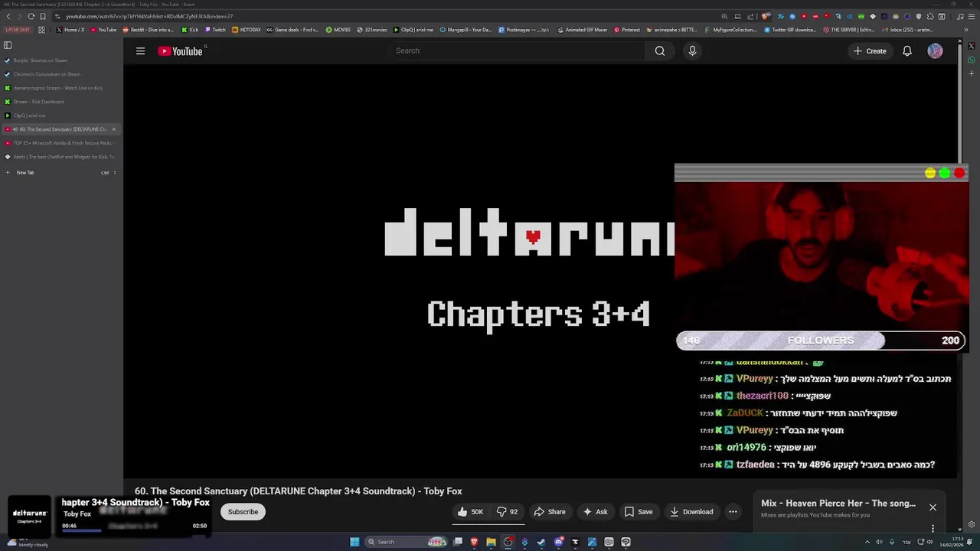Open the zoom magnifier icon in address bar
Screen dimensions: 980x551
pyautogui.click(x=724, y=16)
